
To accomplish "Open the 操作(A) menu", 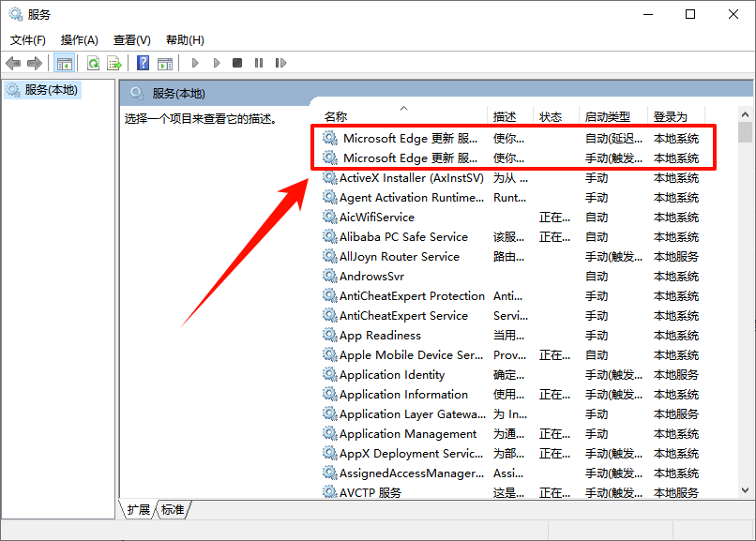I will pos(80,40).
